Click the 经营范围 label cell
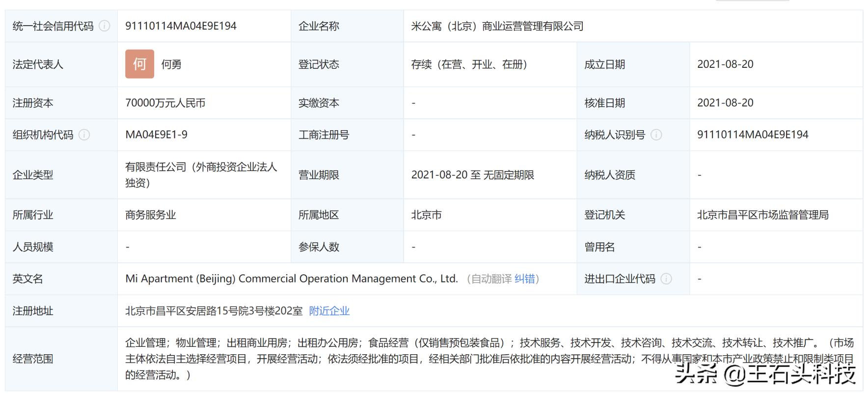The width and height of the screenshot is (868, 397). pyautogui.click(x=61, y=359)
